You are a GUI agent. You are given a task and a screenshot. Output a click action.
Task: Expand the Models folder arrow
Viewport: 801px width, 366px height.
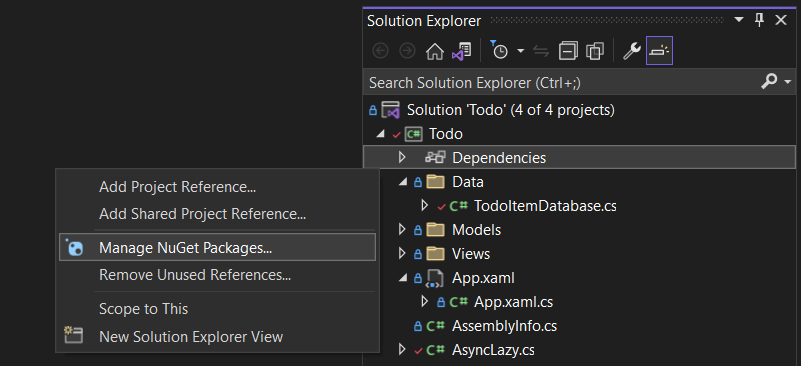click(x=403, y=230)
